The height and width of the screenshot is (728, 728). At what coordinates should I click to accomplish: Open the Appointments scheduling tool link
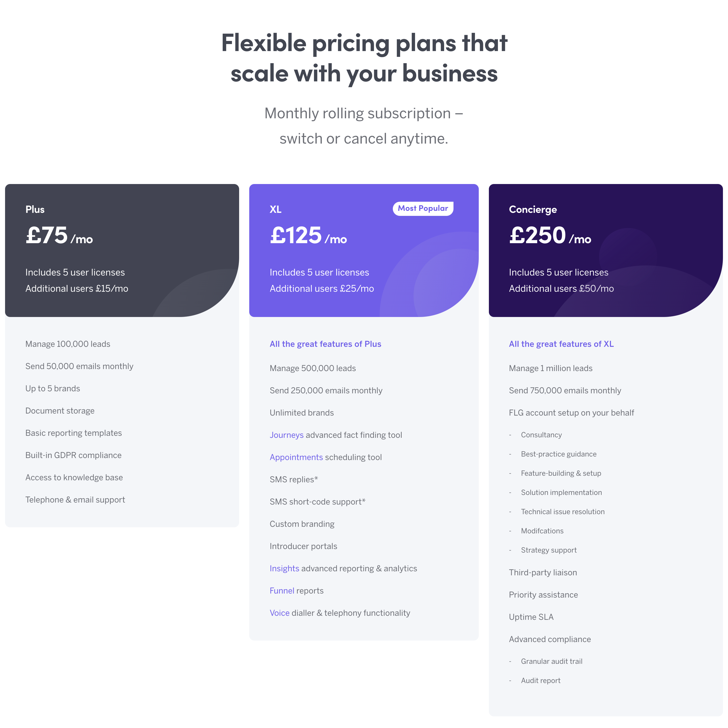tap(296, 457)
